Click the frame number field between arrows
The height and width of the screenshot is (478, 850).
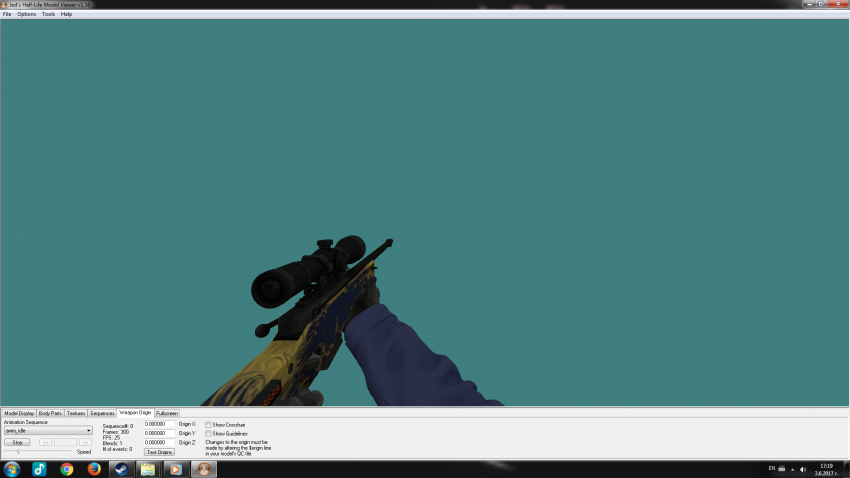tap(65, 442)
